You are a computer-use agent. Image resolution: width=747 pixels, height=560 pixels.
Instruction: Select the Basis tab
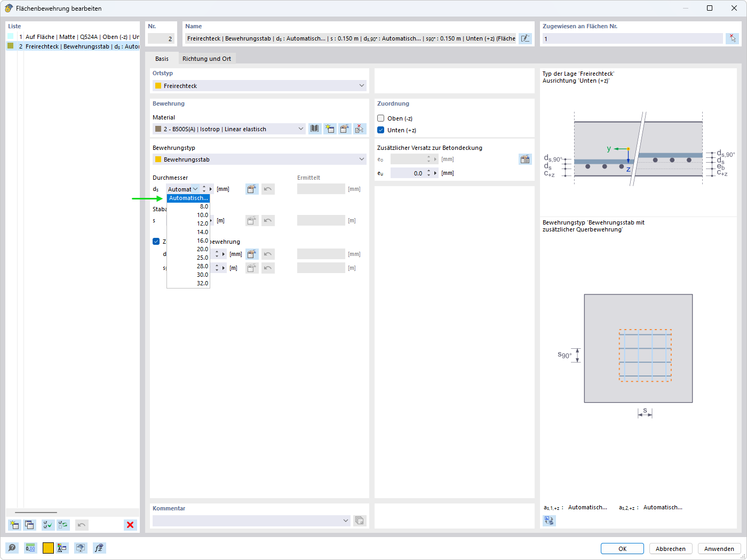pos(162,59)
